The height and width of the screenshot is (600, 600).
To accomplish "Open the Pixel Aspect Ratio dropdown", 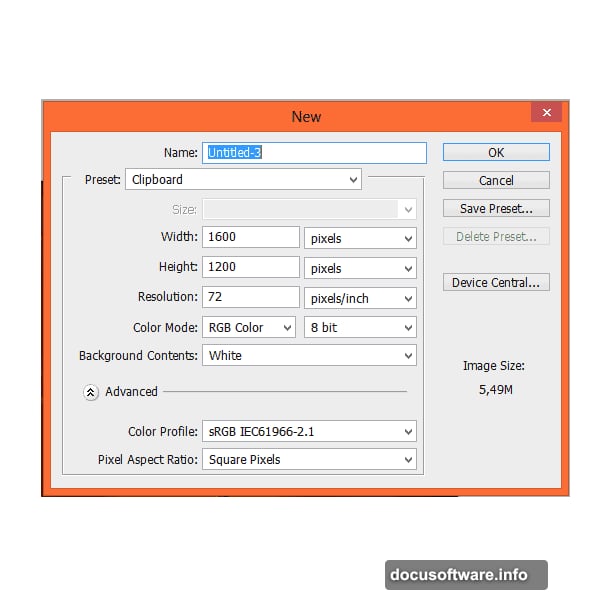I will pyautogui.click(x=309, y=460).
